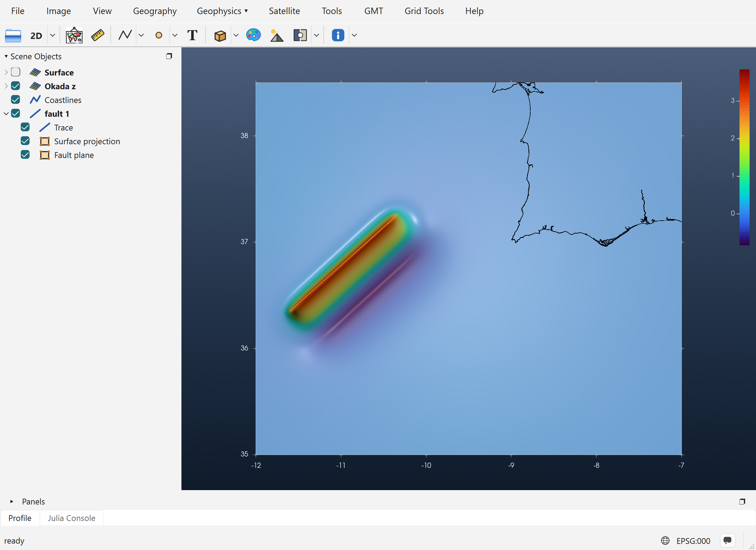Screen dimensions: 756x550
Task: Open the file folder icon in toolbar
Action: click(13, 35)
